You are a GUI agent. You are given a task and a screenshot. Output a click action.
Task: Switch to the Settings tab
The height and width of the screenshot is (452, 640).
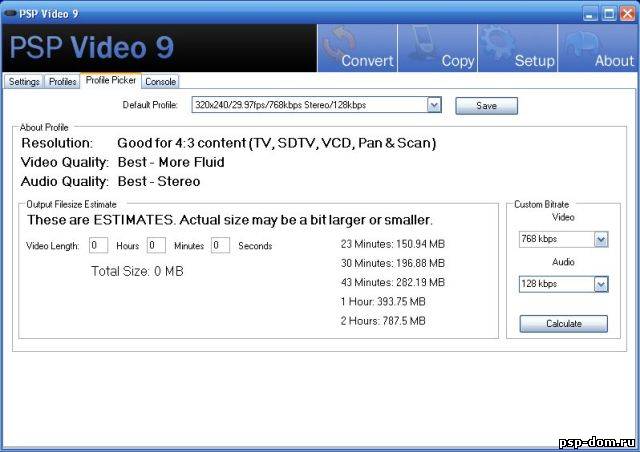[x=24, y=82]
